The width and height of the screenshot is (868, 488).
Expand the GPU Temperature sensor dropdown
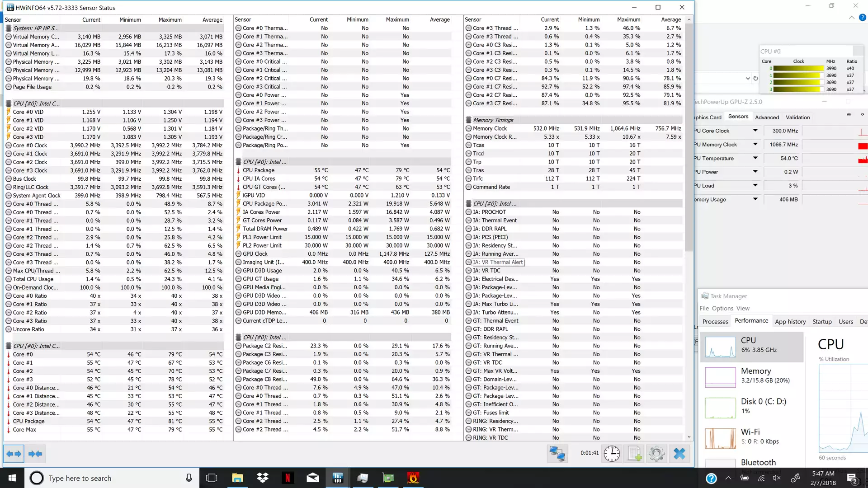click(x=755, y=158)
